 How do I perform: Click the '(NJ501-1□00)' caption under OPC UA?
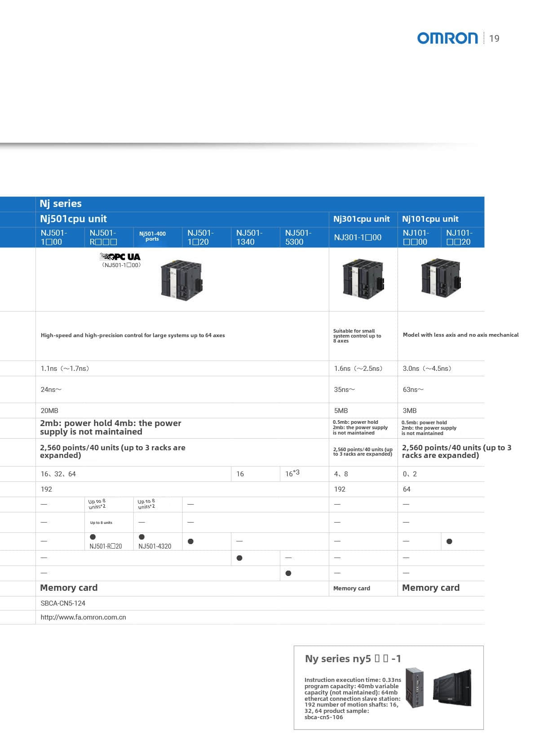[122, 265]
